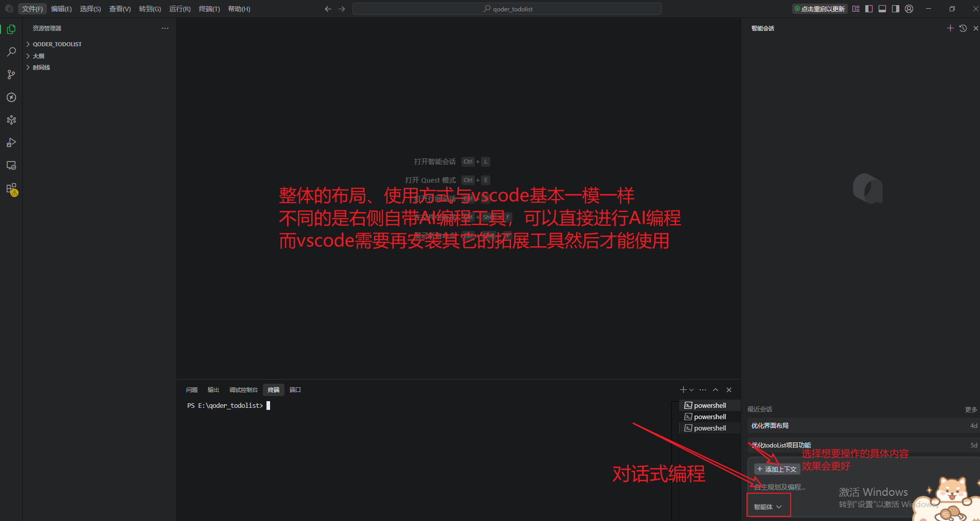The image size is (980, 521).
Task: Open the 编辑(E) menu
Action: (x=61, y=9)
